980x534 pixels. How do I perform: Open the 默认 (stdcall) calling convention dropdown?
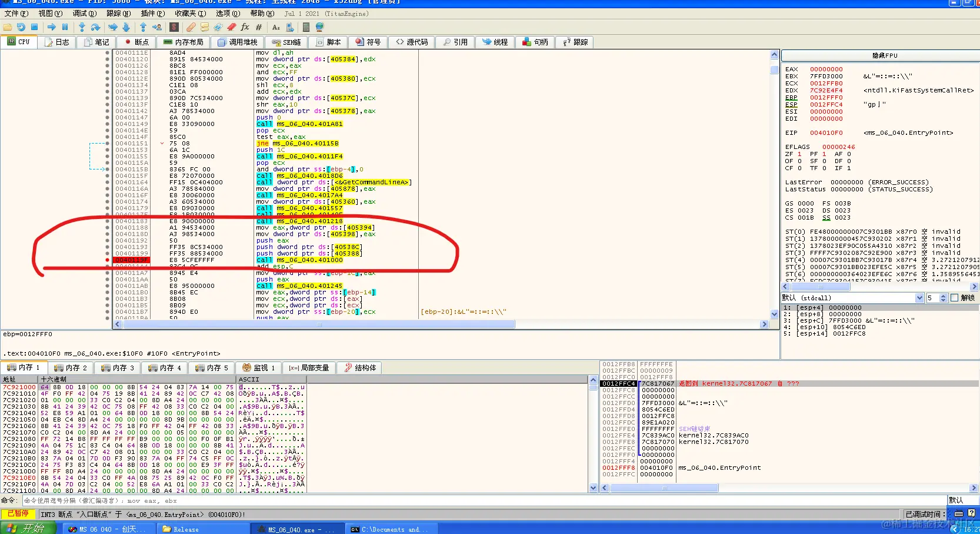(852, 298)
